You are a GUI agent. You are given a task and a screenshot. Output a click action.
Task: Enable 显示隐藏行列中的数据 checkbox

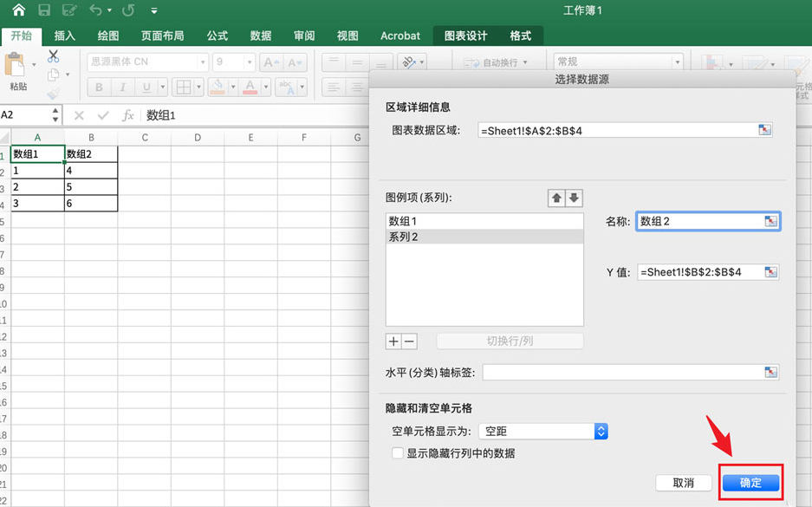398,452
